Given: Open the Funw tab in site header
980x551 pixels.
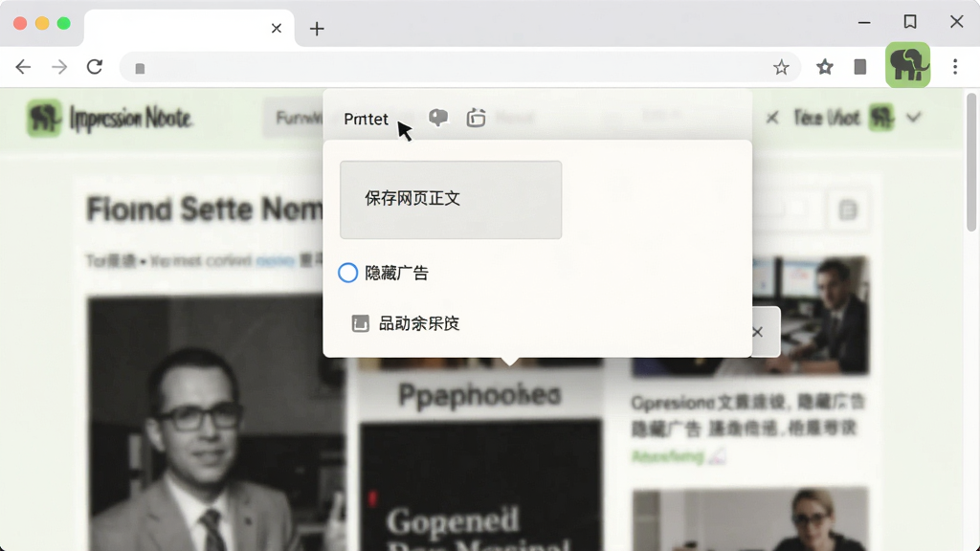Looking at the screenshot, I should click(x=299, y=118).
